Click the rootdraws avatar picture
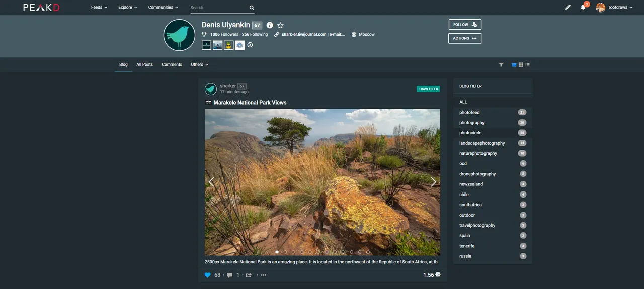This screenshot has height=289, width=644. click(600, 7)
